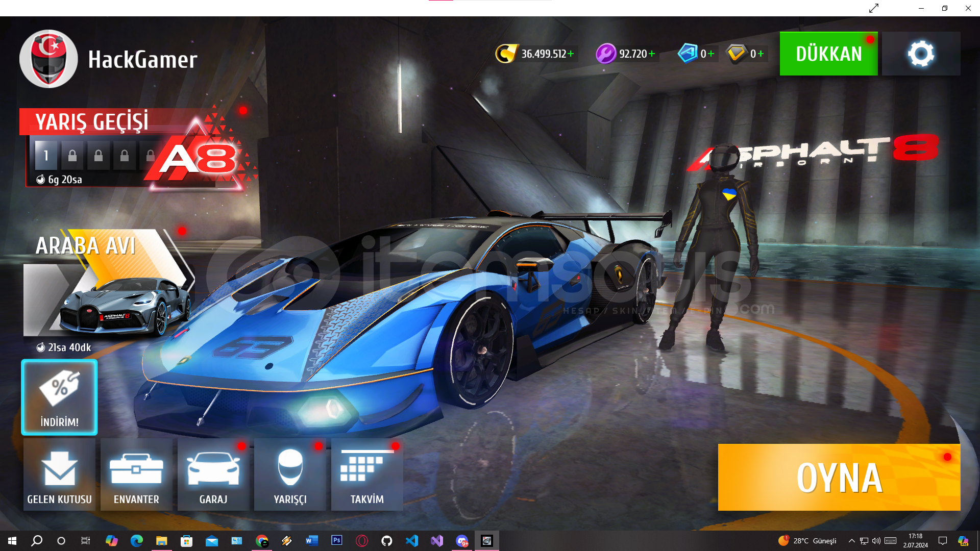Open the TAKVİM calendar
Screen dimensions: 980x551
[367, 474]
